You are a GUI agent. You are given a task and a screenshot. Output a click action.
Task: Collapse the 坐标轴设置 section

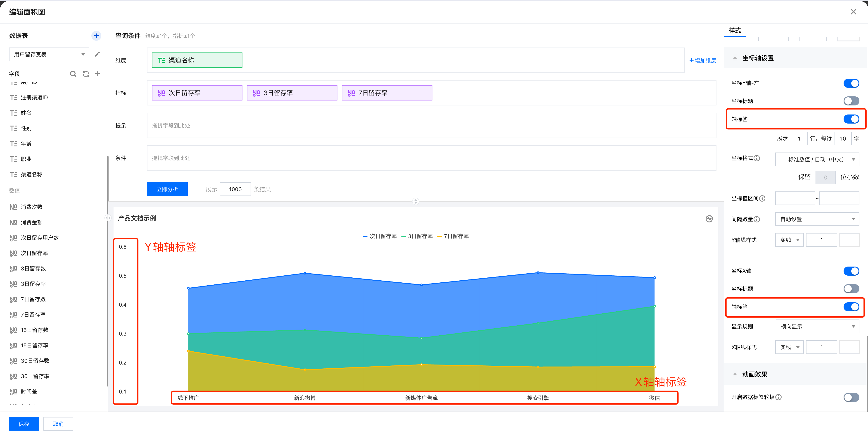pos(735,58)
